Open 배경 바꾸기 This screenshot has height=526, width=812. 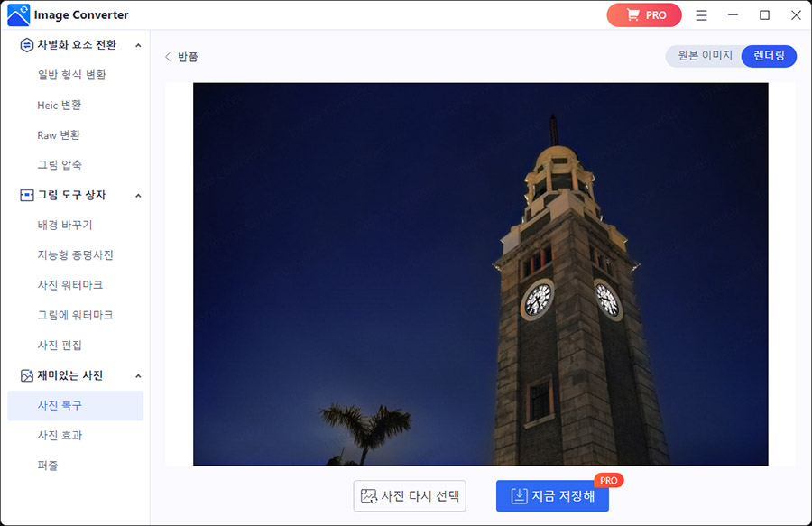(x=65, y=226)
